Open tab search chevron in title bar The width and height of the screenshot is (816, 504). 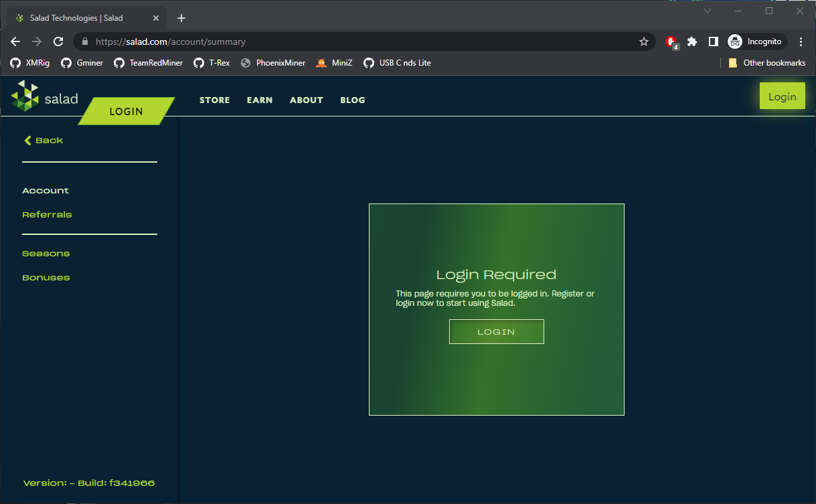(x=708, y=11)
